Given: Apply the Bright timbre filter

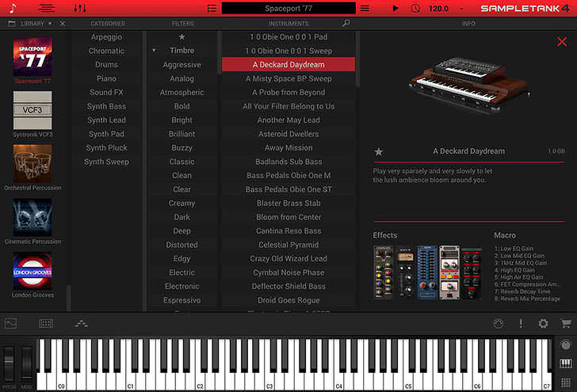Looking at the screenshot, I should coord(182,120).
